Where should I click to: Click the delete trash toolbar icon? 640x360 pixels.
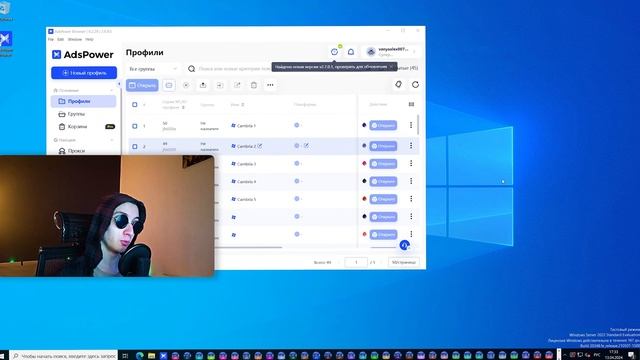coord(253,85)
